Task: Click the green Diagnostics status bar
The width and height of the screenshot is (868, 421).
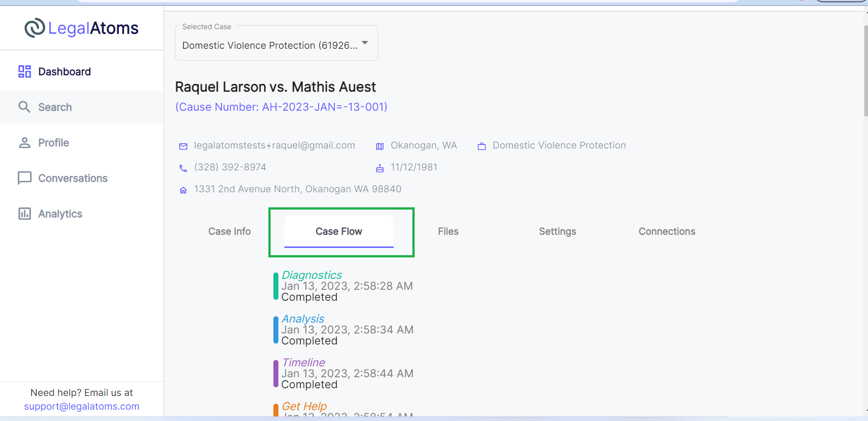Action: pyautogui.click(x=276, y=286)
